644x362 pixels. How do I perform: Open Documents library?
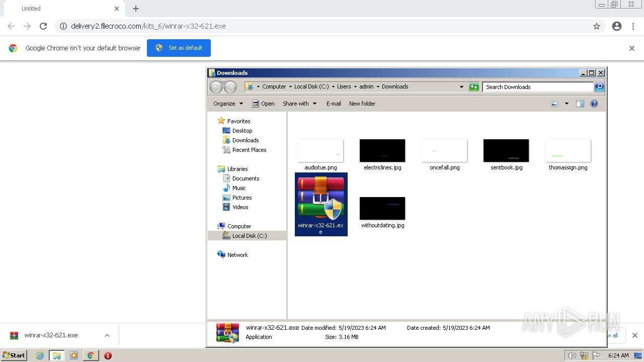pyautogui.click(x=246, y=178)
